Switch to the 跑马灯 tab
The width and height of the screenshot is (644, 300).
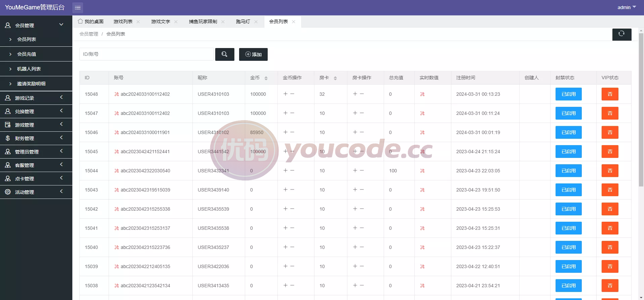(243, 22)
